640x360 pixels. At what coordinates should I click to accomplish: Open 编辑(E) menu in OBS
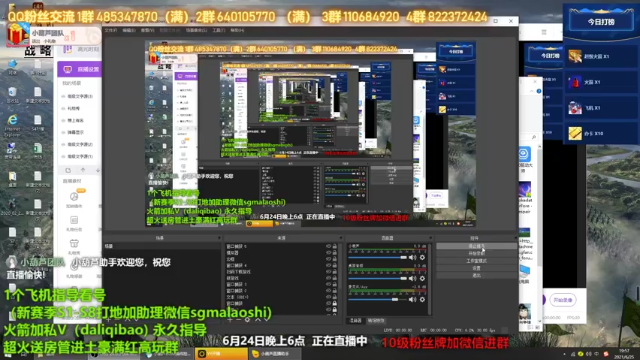[x=129, y=31]
